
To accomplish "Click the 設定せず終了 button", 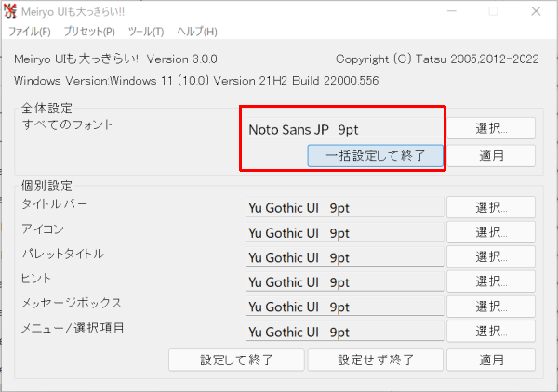I will [x=376, y=359].
